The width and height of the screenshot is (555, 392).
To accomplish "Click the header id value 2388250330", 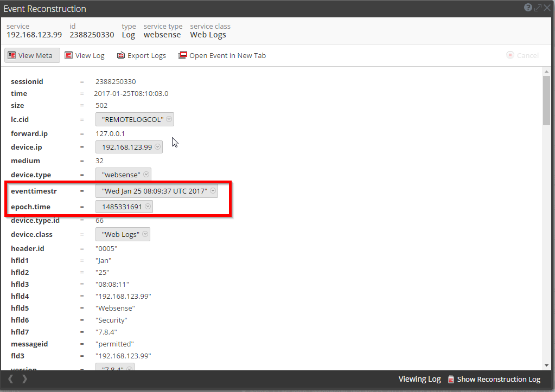I will pyautogui.click(x=92, y=35).
